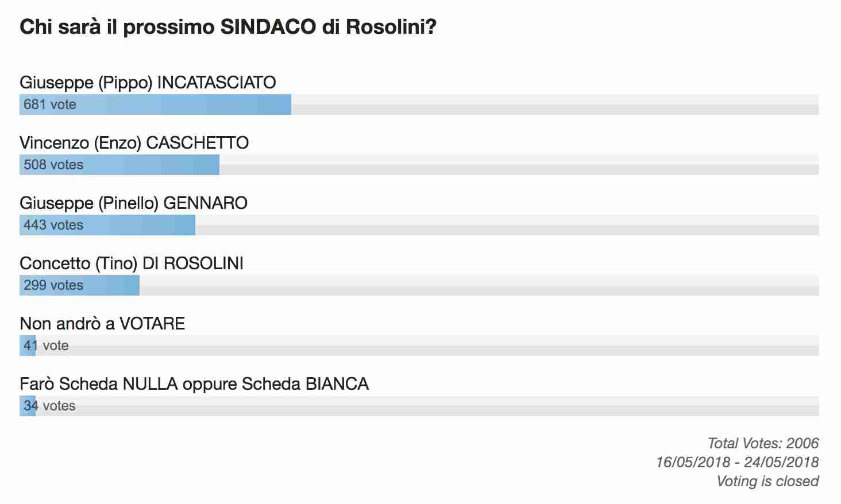Click the small 41 vote bar

click(28, 346)
